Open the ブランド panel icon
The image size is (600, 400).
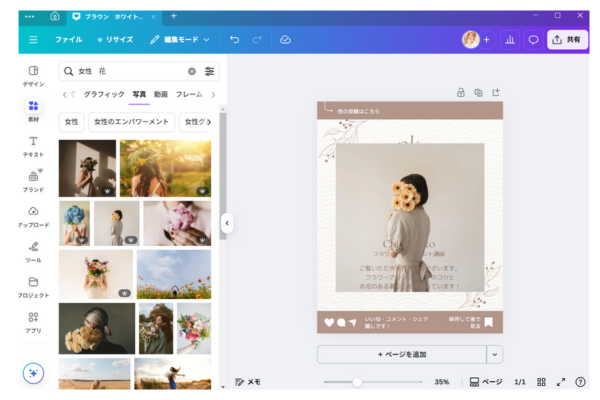(33, 180)
